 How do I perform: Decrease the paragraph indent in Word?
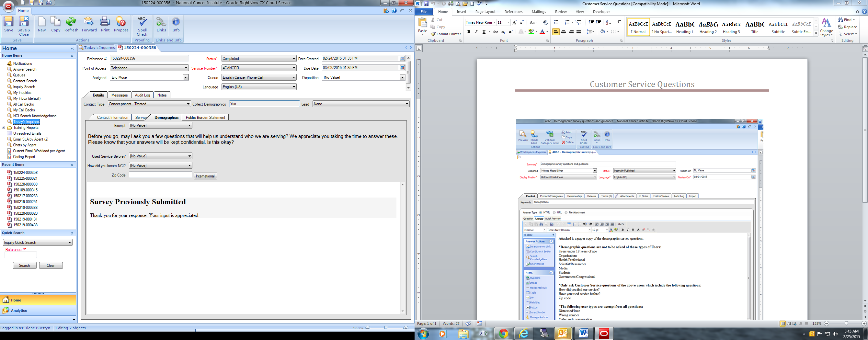point(591,23)
